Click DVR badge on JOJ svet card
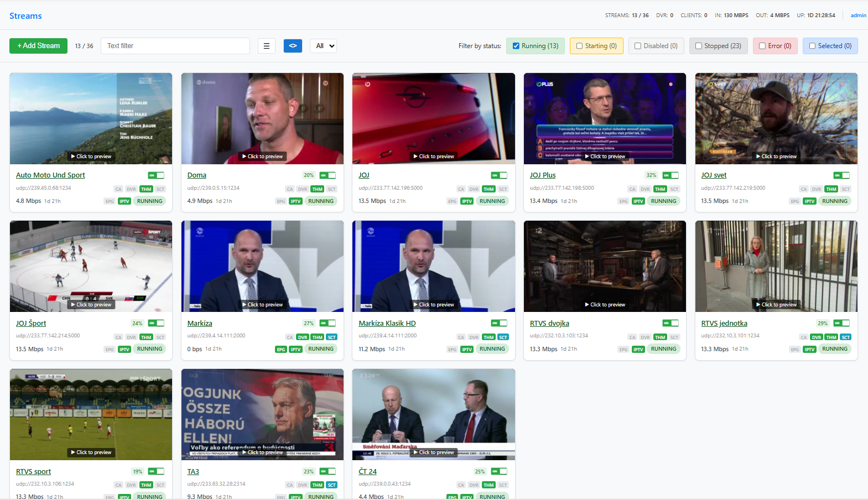This screenshot has height=500, width=868. pyautogui.click(x=817, y=189)
